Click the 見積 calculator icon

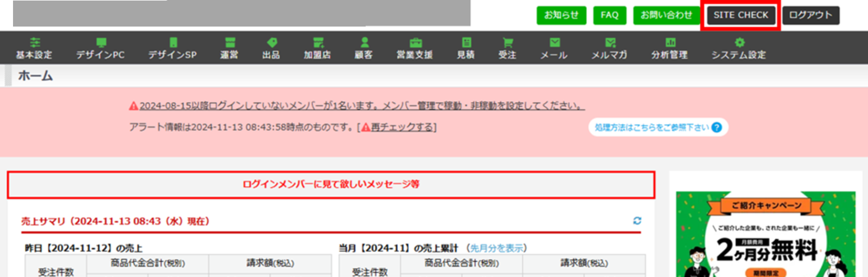pos(466,42)
